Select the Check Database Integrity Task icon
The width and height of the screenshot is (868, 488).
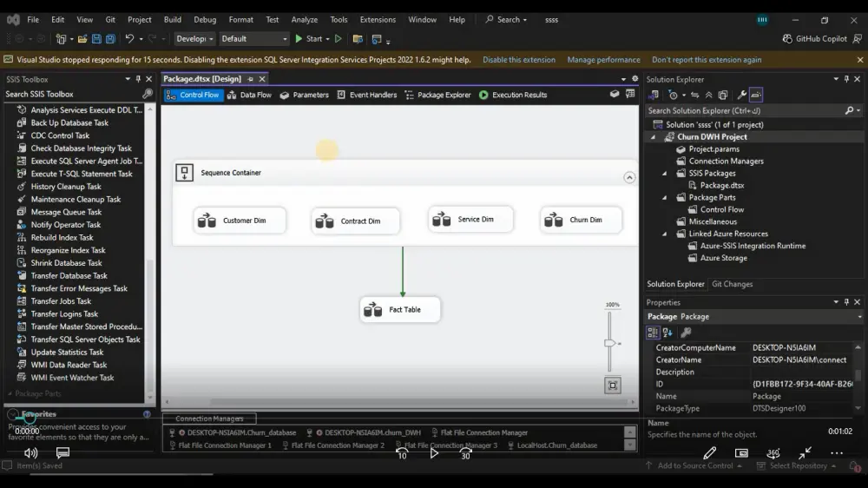(x=22, y=148)
